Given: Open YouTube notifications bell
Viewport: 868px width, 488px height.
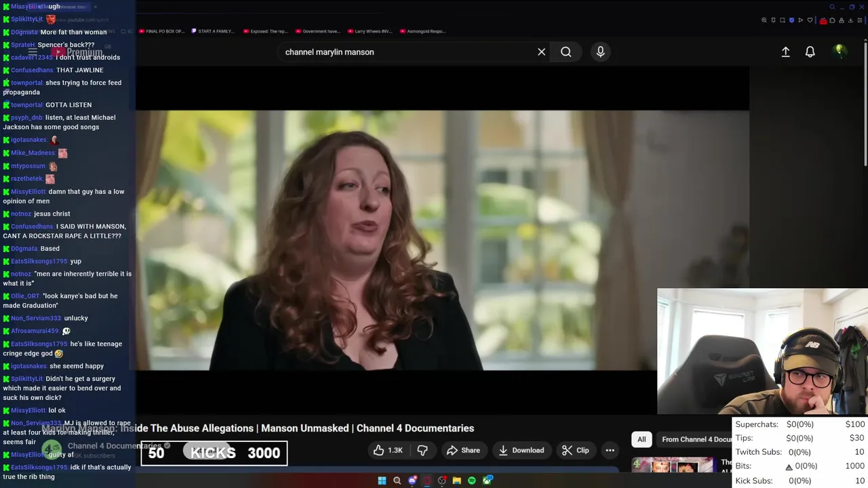Looking at the screenshot, I should pos(810,52).
